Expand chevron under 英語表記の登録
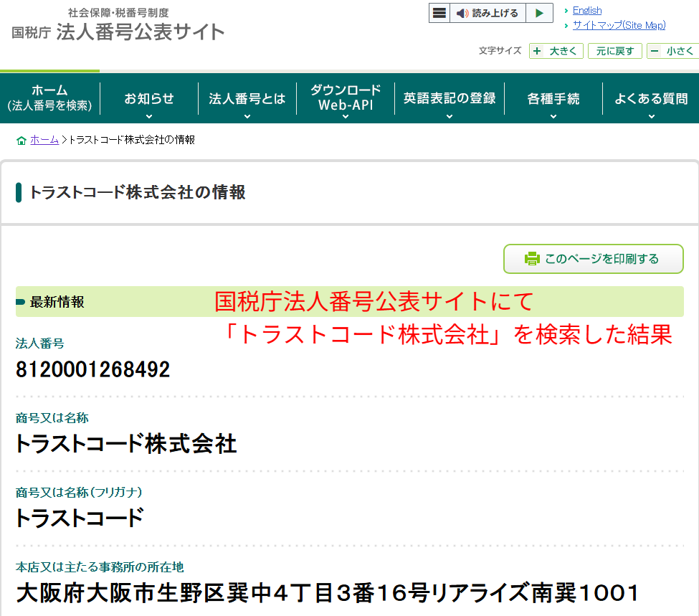 [450, 116]
